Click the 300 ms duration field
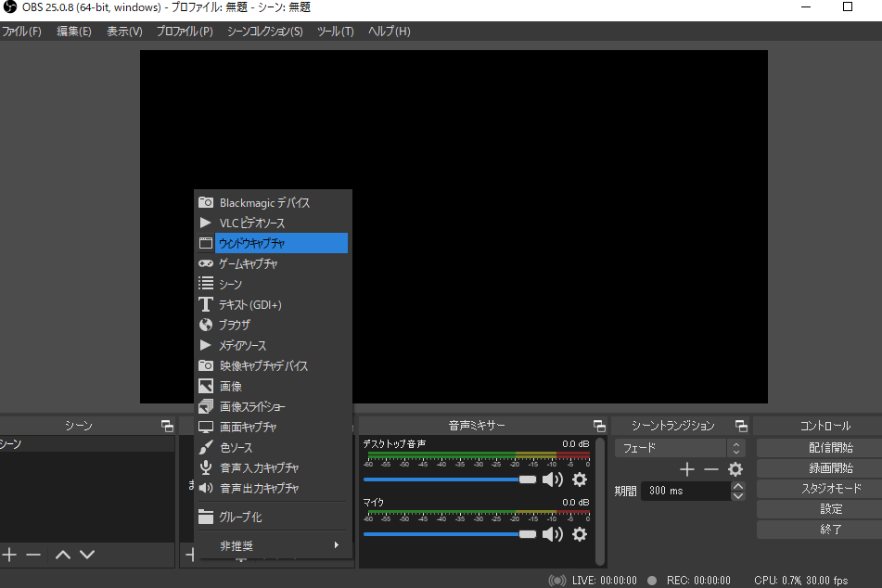The width and height of the screenshot is (882, 588). point(685,491)
